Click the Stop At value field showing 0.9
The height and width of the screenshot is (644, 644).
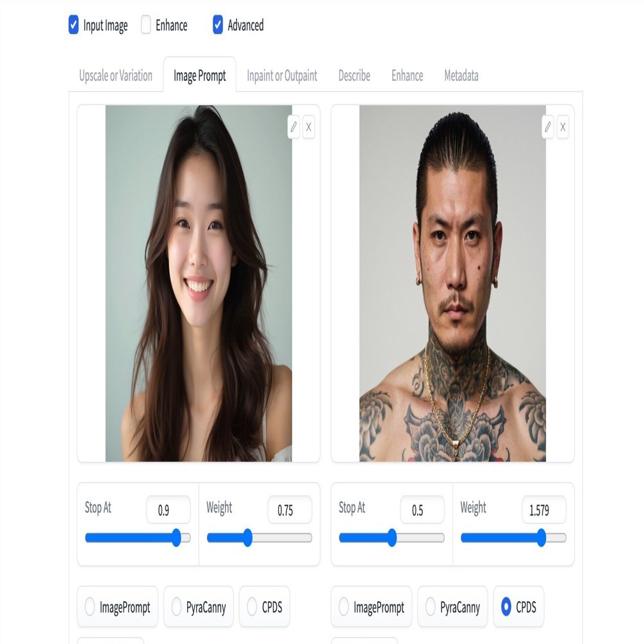click(169, 509)
